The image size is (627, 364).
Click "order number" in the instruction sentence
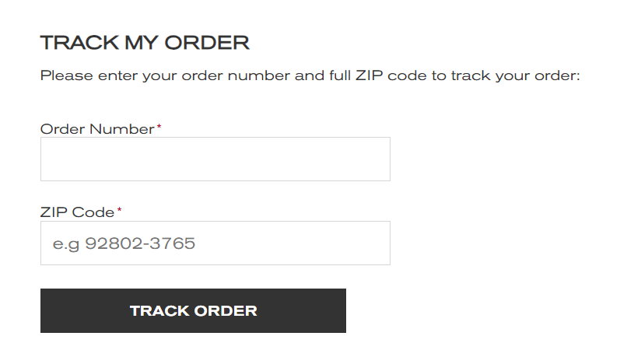(x=256, y=76)
